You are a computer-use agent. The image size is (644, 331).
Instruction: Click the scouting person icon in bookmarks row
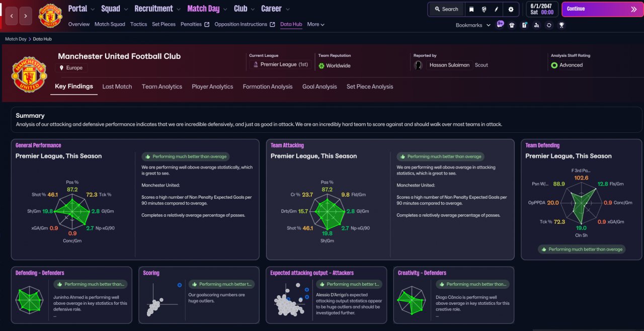tap(536, 25)
